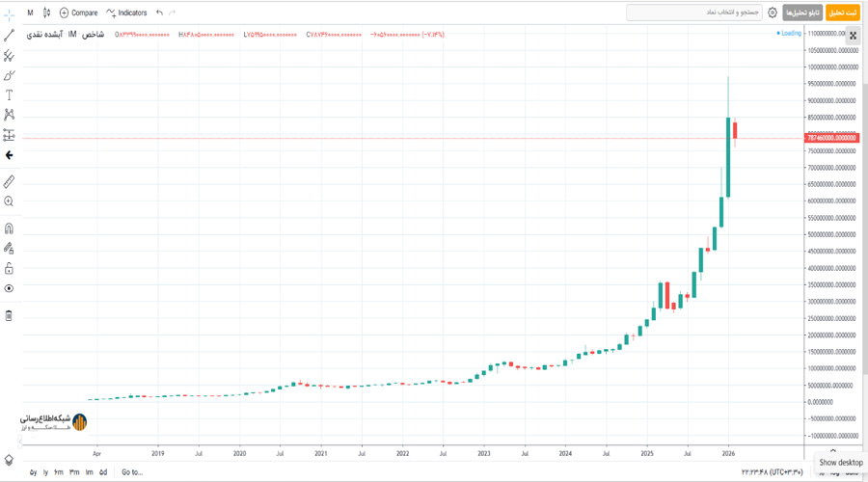
Task: Select the 1y date range
Action: pos(46,472)
